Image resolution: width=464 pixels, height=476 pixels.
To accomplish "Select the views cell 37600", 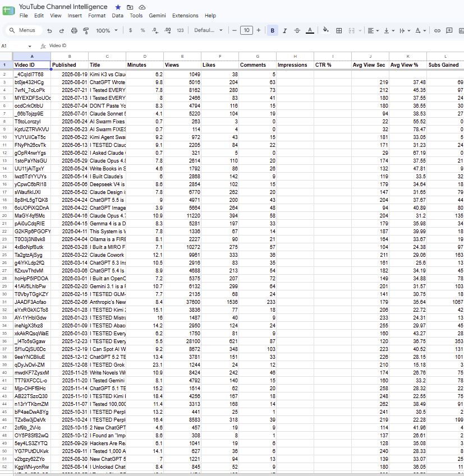I will [182, 302].
